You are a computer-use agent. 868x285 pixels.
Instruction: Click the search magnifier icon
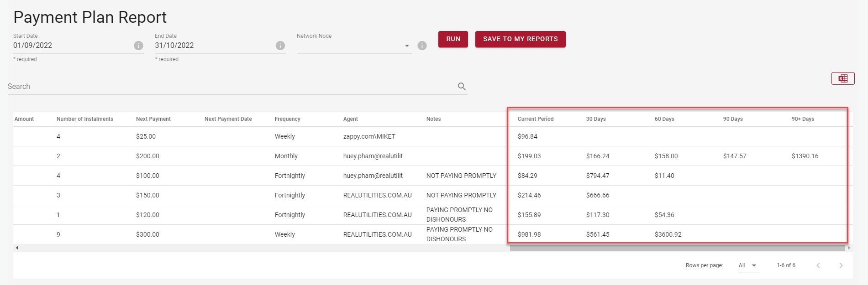pos(462,87)
